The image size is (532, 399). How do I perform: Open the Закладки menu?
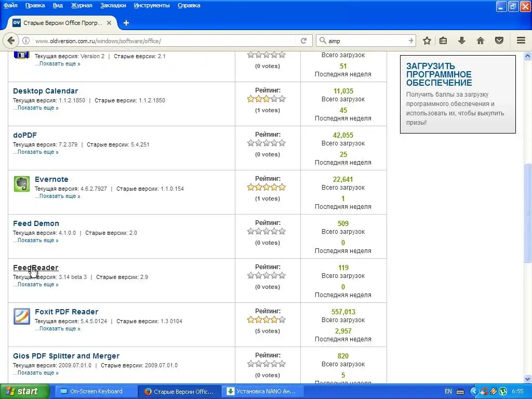pyautogui.click(x=113, y=5)
